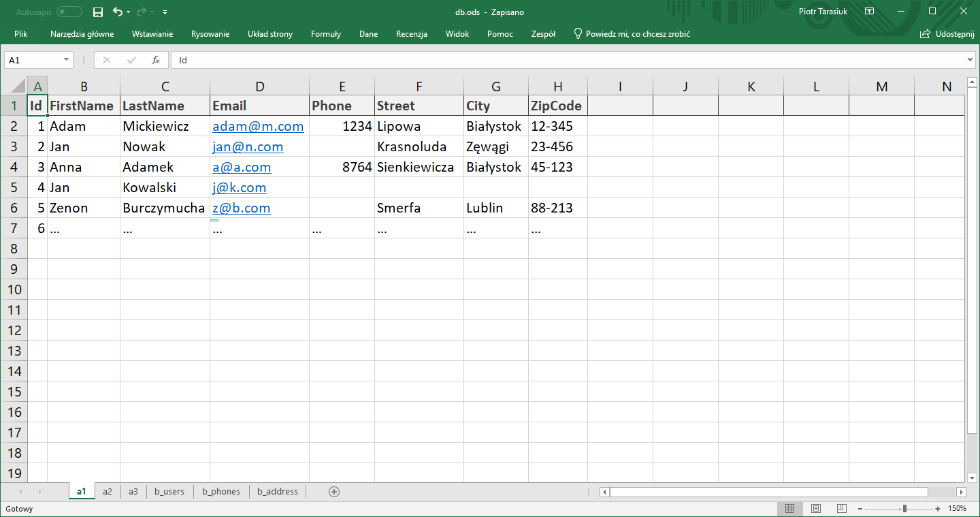Select the ZipCode header cell
The image size is (980, 517).
(557, 106)
